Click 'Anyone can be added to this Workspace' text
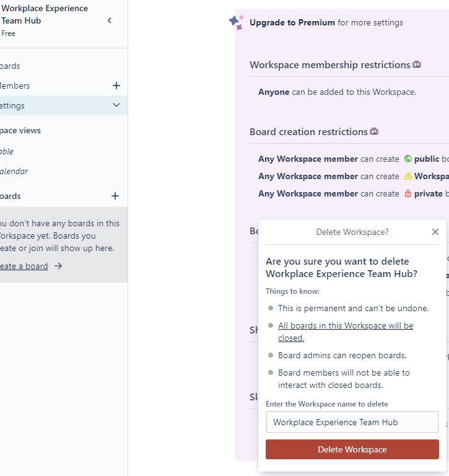449x476 pixels. [x=337, y=92]
